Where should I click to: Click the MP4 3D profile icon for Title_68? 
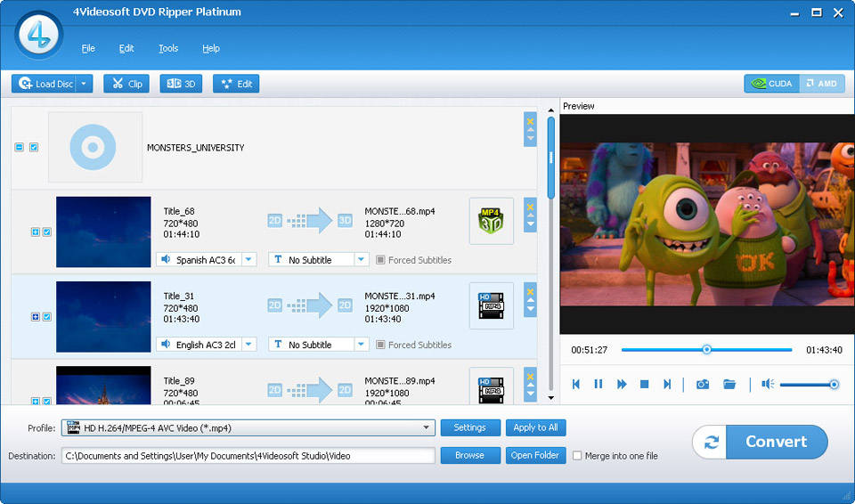point(492,221)
